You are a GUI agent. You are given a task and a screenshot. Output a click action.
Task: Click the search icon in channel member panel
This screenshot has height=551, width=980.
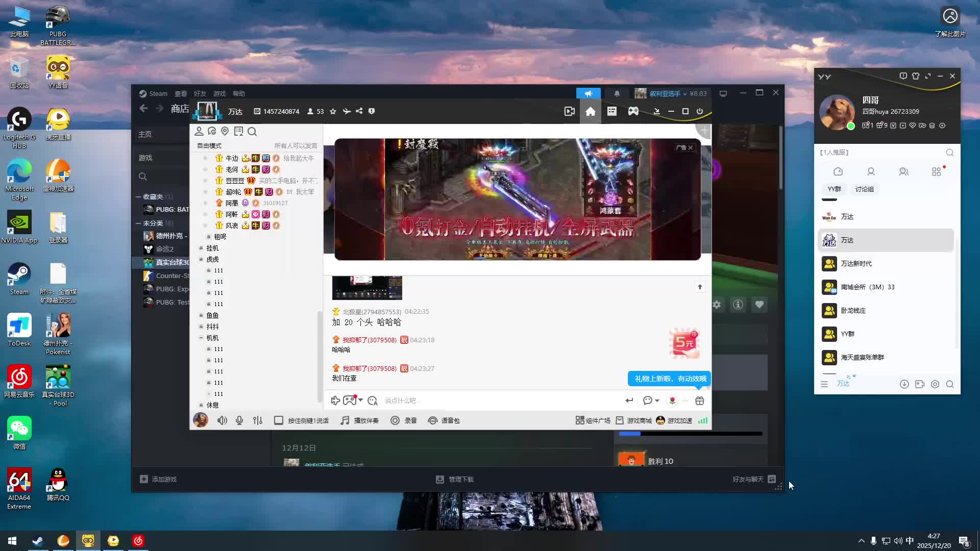coord(252,132)
